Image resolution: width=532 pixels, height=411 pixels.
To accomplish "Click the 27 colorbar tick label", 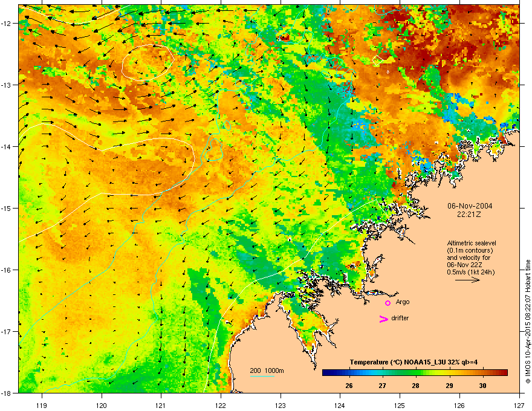I will 382,386.
